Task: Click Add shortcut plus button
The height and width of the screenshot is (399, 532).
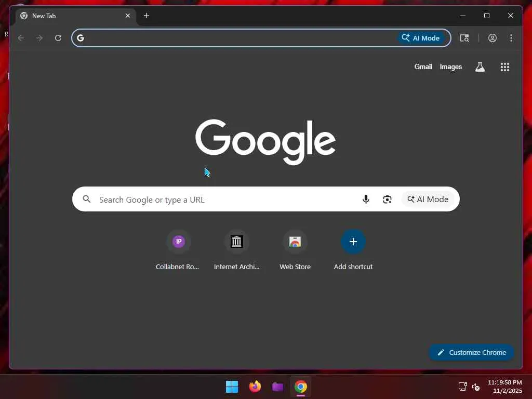Action: pyautogui.click(x=353, y=242)
